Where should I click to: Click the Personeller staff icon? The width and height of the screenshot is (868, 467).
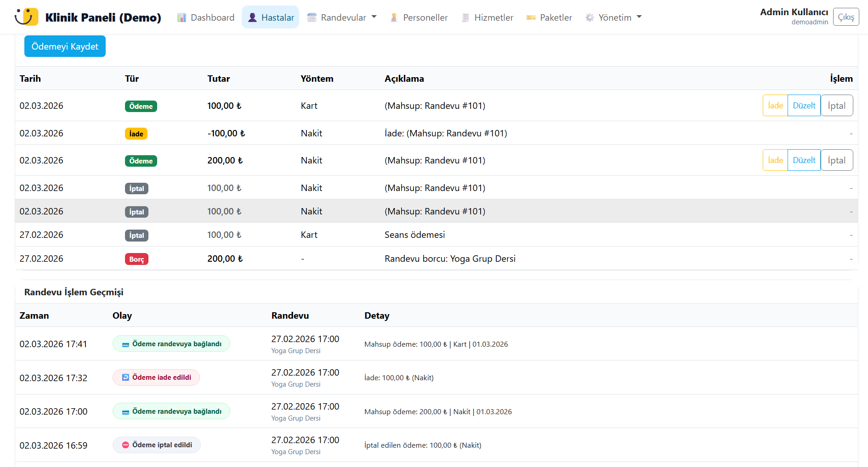point(394,17)
